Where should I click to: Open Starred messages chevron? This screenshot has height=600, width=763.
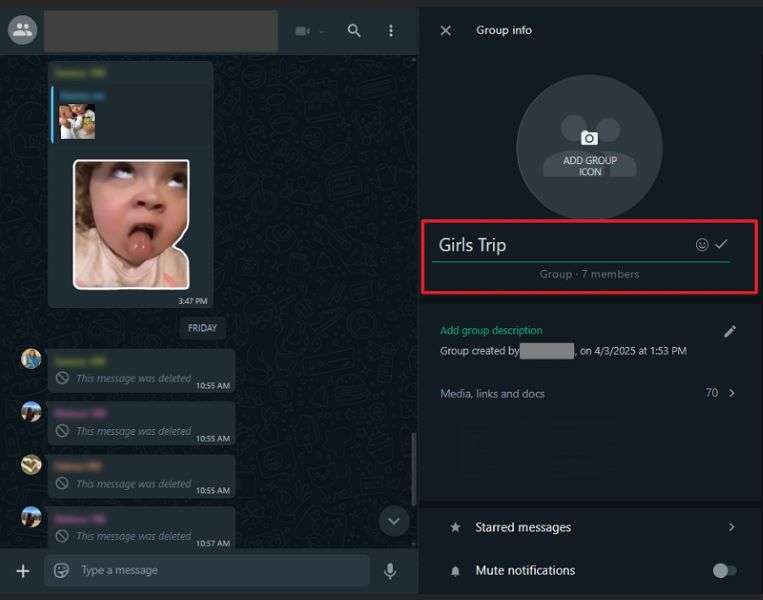click(x=731, y=527)
